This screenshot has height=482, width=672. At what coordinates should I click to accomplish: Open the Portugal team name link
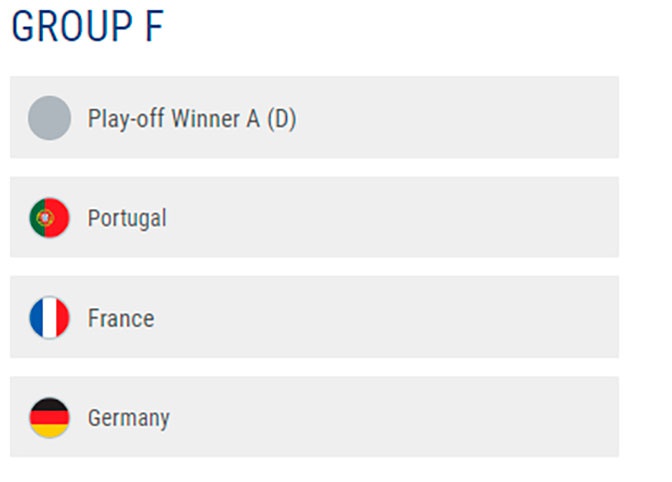click(127, 219)
